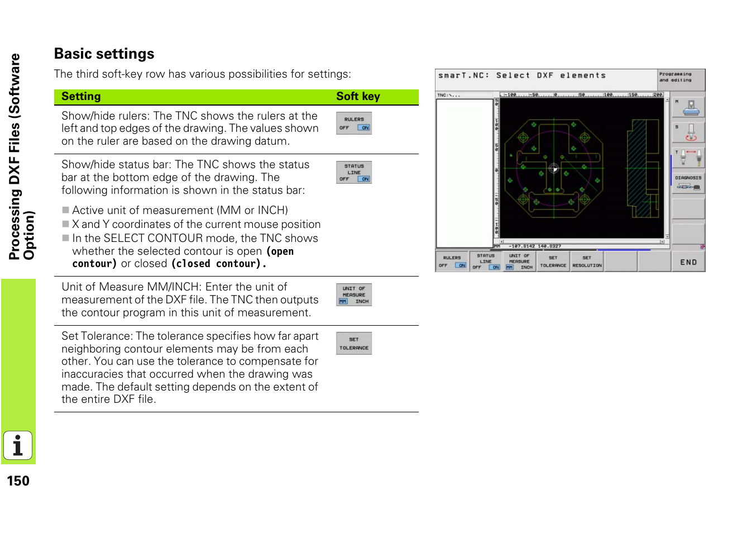Screen dimensions: 756x533
Task: Open the DIAGNOSIS key in the right bar
Action: coord(688,183)
